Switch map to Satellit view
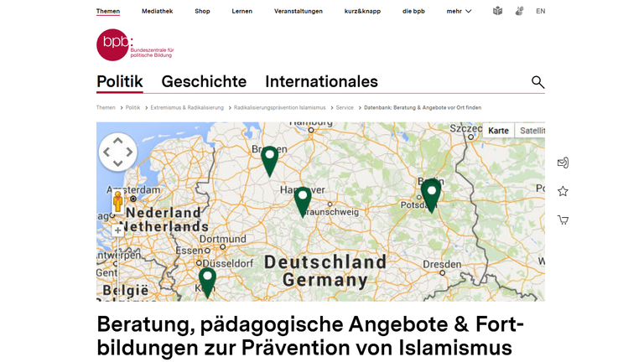 click(x=530, y=131)
